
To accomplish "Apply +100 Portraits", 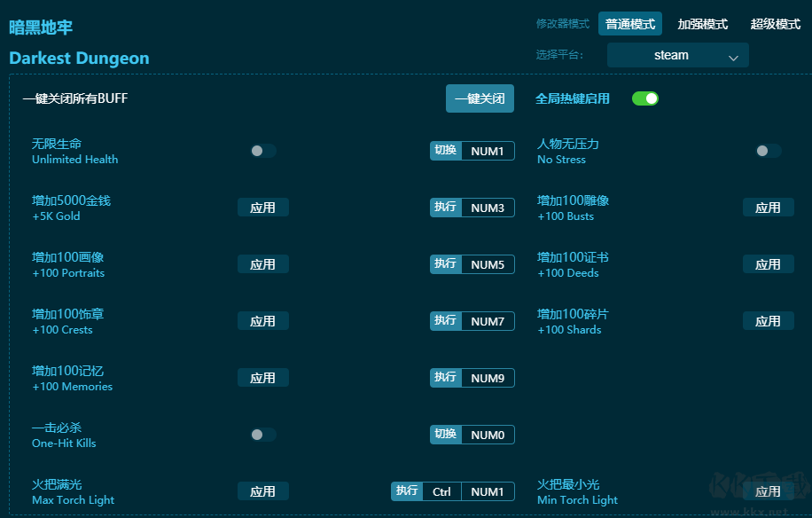I will coord(262,263).
